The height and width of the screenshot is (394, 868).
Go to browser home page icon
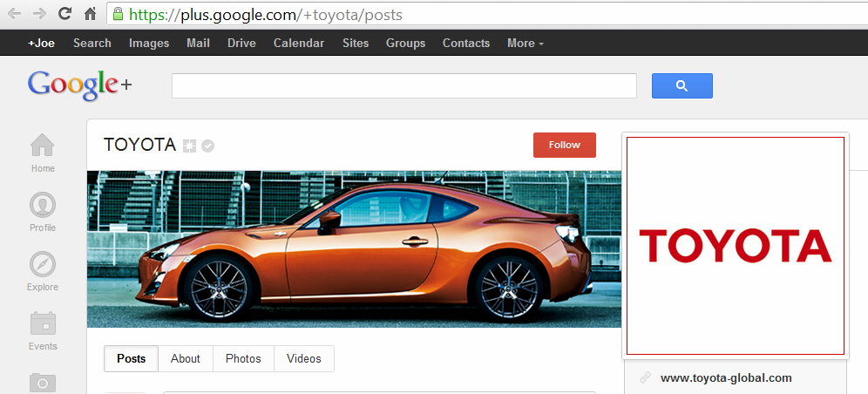tap(90, 14)
